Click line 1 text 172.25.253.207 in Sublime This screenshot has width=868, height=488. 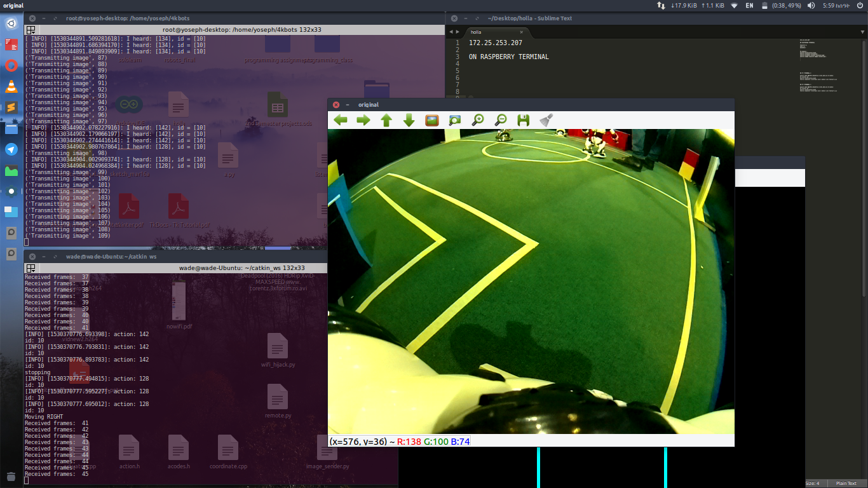pos(496,43)
